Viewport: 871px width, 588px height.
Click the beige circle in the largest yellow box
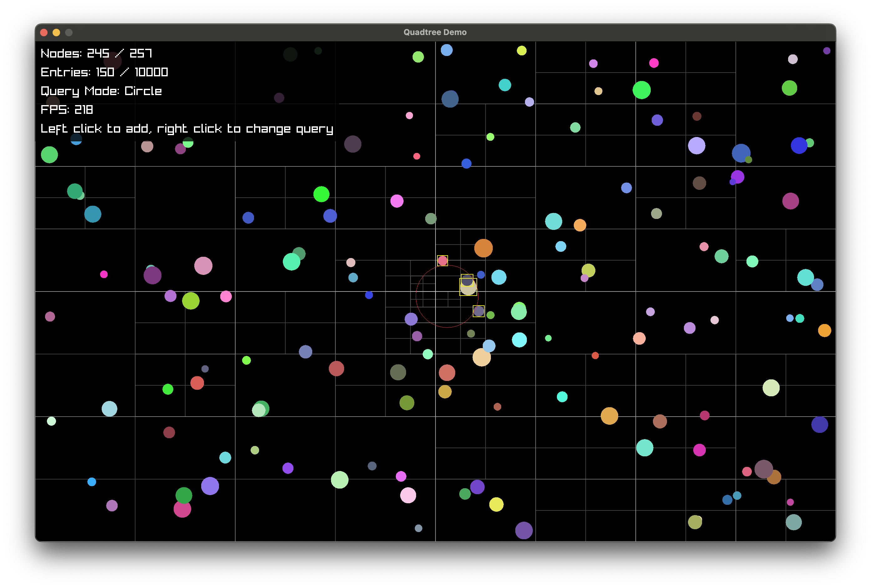[468, 288]
